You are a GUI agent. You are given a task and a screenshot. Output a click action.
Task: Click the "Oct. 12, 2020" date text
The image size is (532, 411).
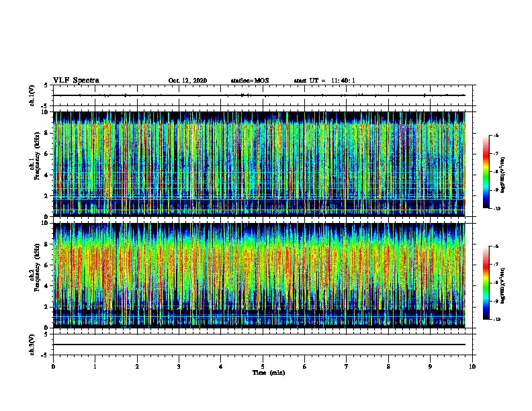tap(187, 81)
